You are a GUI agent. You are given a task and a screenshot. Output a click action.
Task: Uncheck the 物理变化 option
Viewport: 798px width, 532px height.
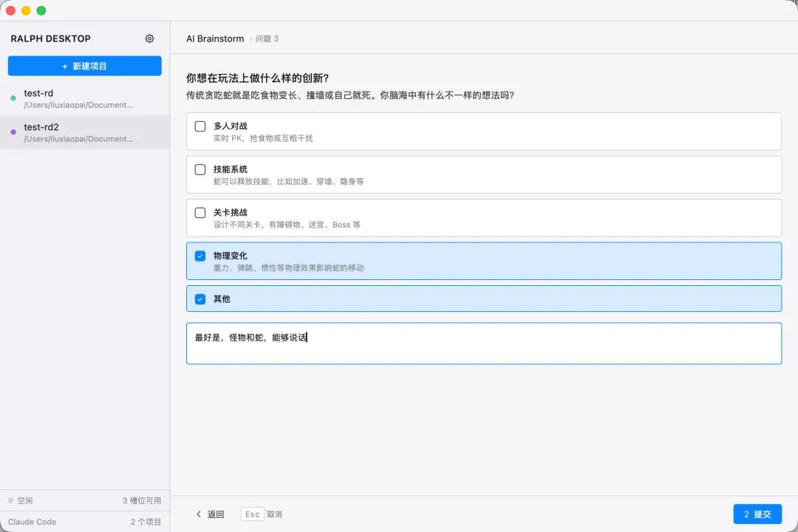200,256
